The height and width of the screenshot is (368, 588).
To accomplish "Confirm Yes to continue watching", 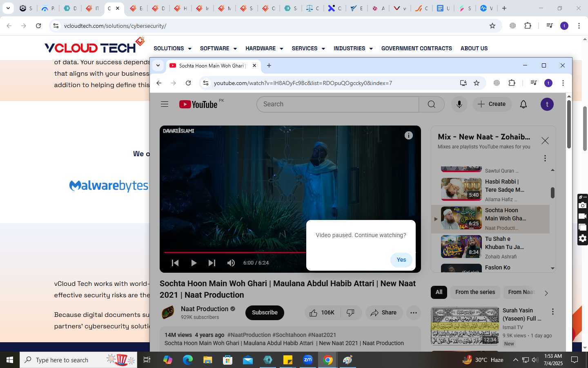I will coord(401,260).
